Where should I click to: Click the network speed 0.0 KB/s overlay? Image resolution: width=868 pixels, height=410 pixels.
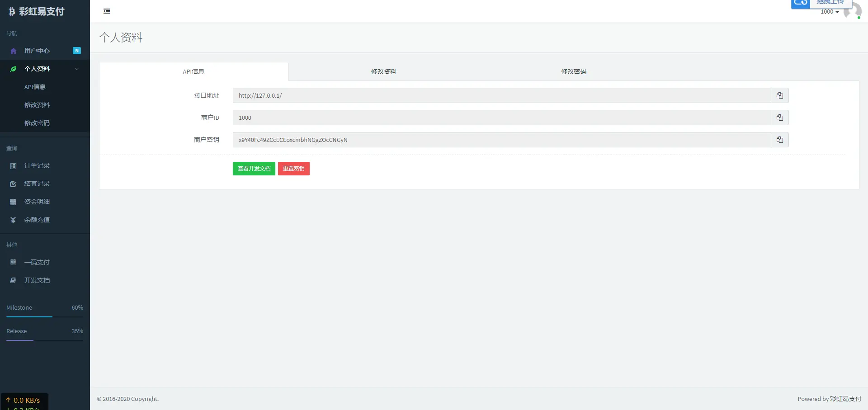click(x=24, y=401)
